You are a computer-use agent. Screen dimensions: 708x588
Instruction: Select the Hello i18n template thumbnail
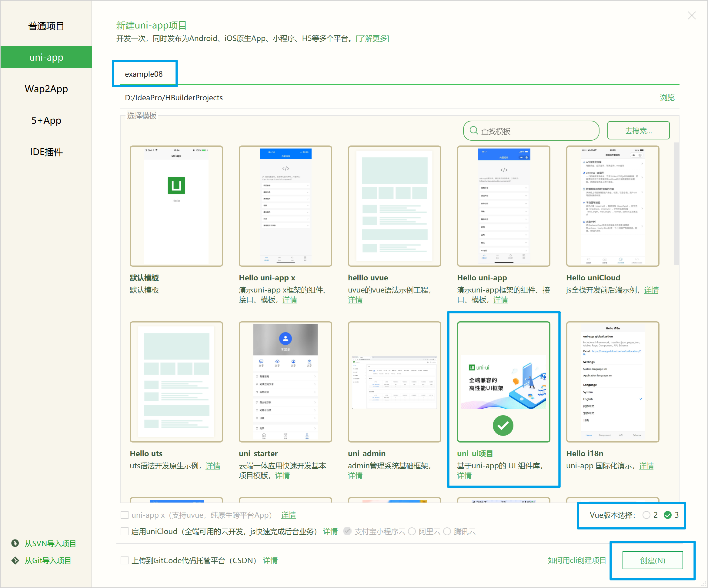tap(613, 382)
